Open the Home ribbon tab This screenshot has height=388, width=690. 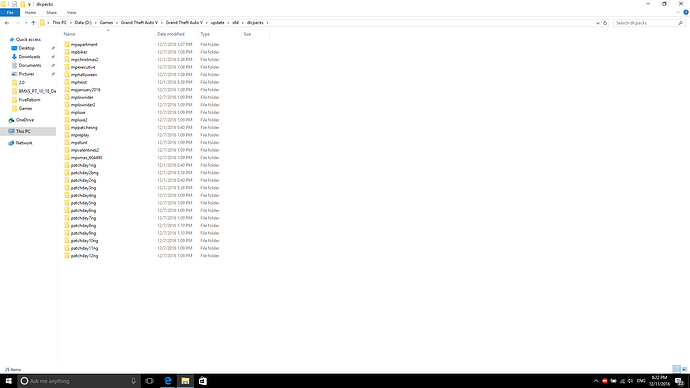(x=30, y=12)
